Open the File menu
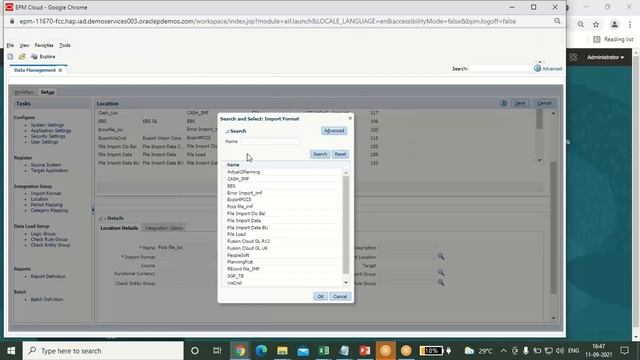 coord(10,45)
